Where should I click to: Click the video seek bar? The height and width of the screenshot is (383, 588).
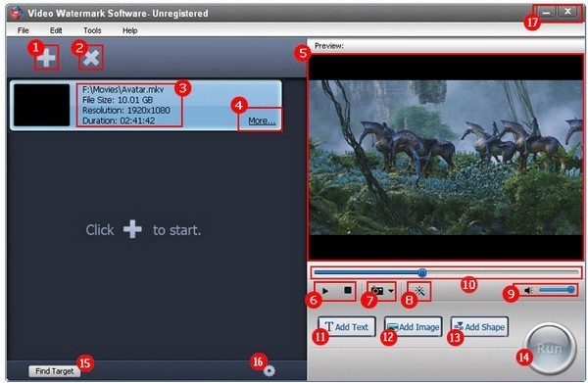click(x=446, y=273)
